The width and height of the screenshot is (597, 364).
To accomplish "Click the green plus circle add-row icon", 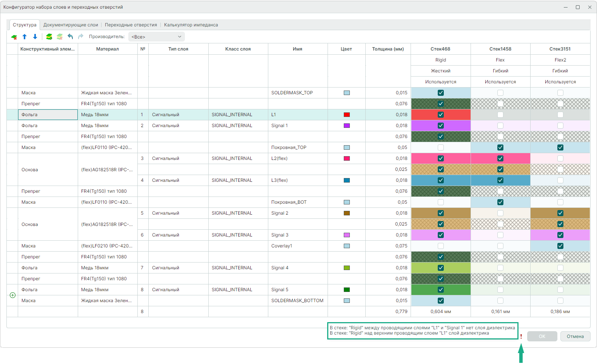I will pos(12,295).
